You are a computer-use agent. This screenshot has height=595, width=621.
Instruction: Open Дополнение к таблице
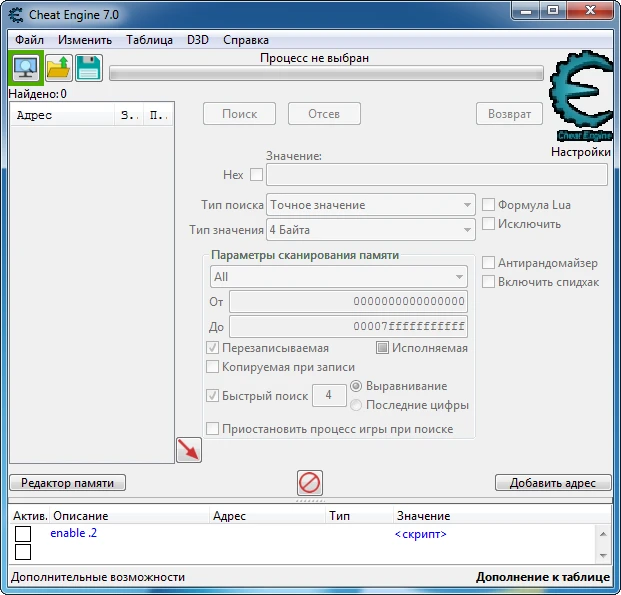tap(543, 577)
